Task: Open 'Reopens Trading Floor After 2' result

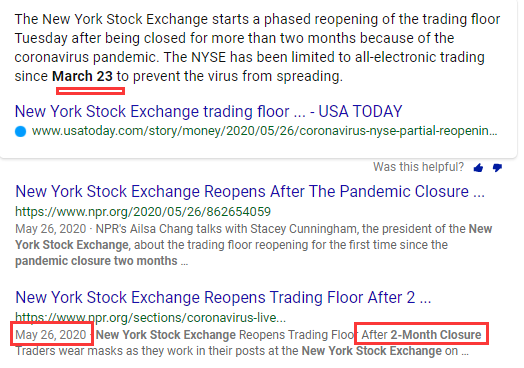Action: (223, 297)
